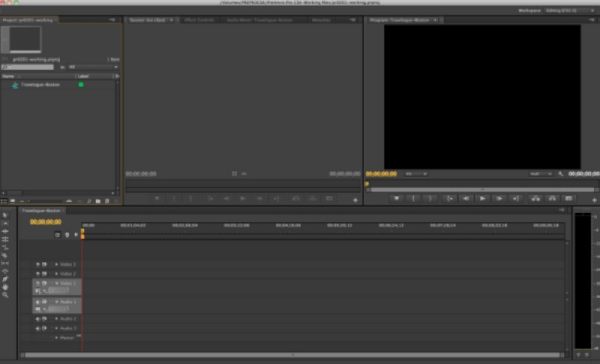
Task: Create a New Bin in Project panel
Action: tap(98, 201)
